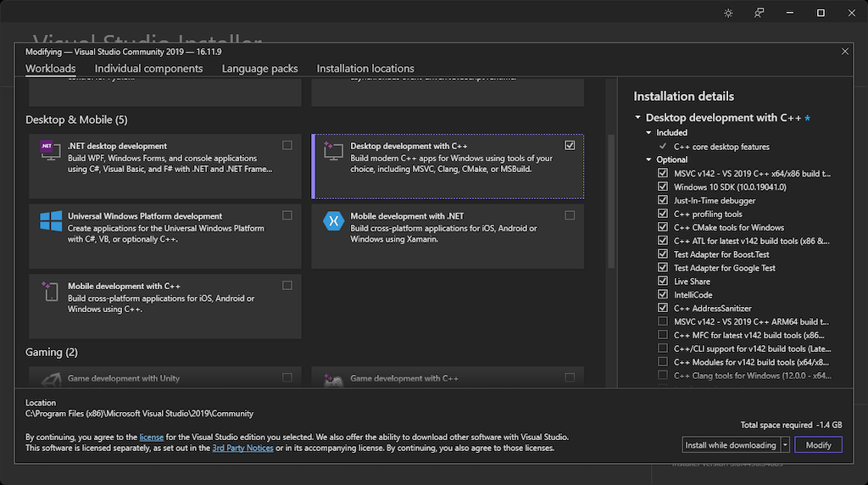Click the Xamarin Mobile development .NET icon
This screenshot has width=868, height=485.
333,221
